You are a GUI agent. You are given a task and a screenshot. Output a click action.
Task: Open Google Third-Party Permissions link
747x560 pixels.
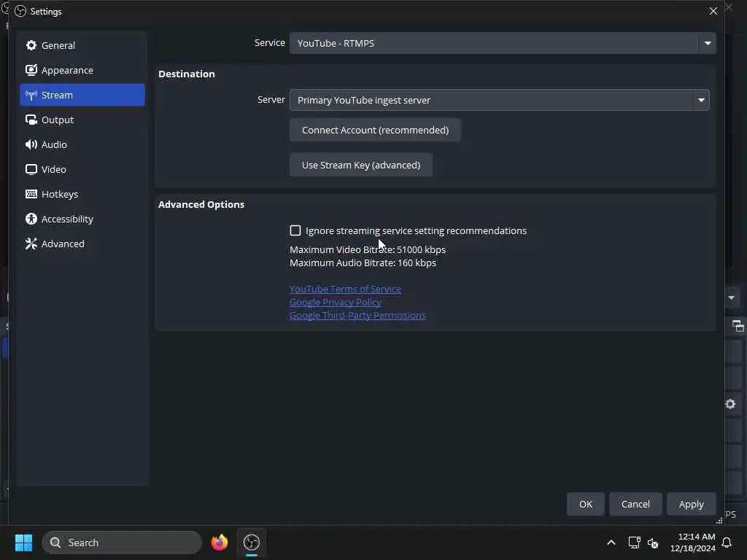point(357,315)
